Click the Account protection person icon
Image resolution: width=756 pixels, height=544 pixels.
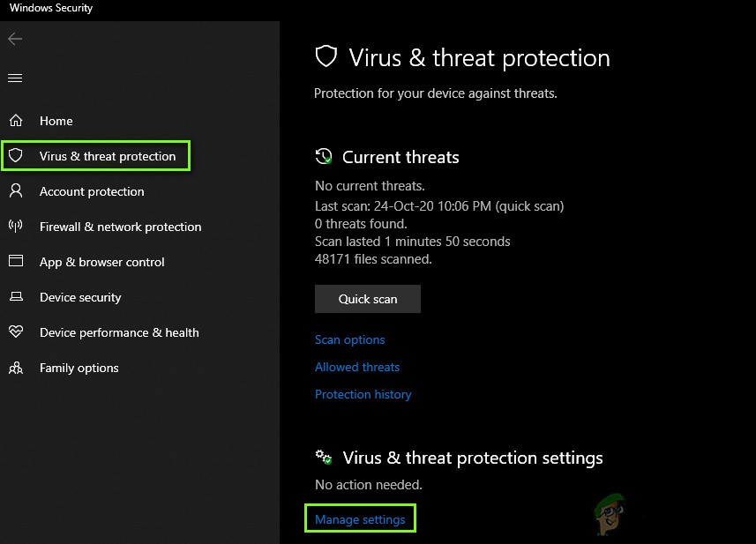point(16,191)
